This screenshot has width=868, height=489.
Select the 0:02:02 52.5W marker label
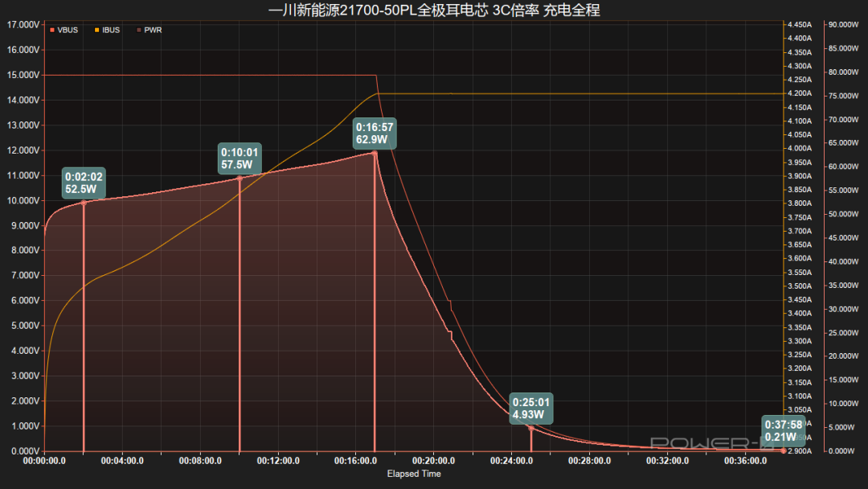84,183
